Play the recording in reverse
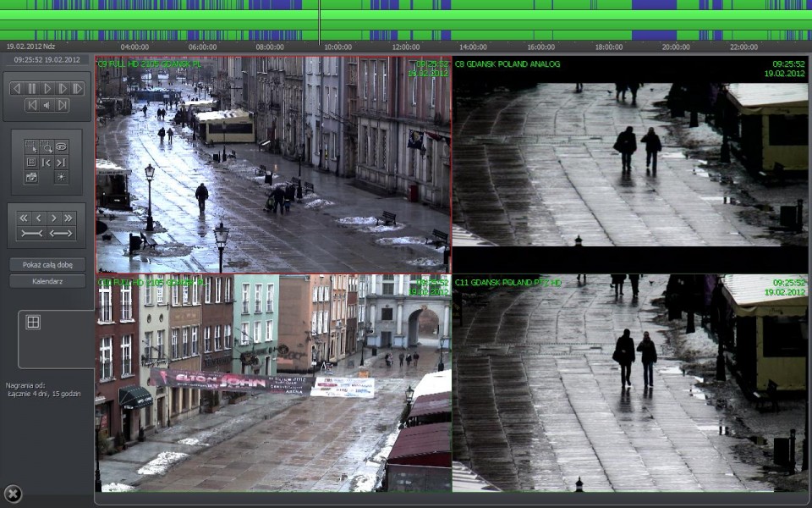The height and width of the screenshot is (508, 812). click(x=16, y=88)
